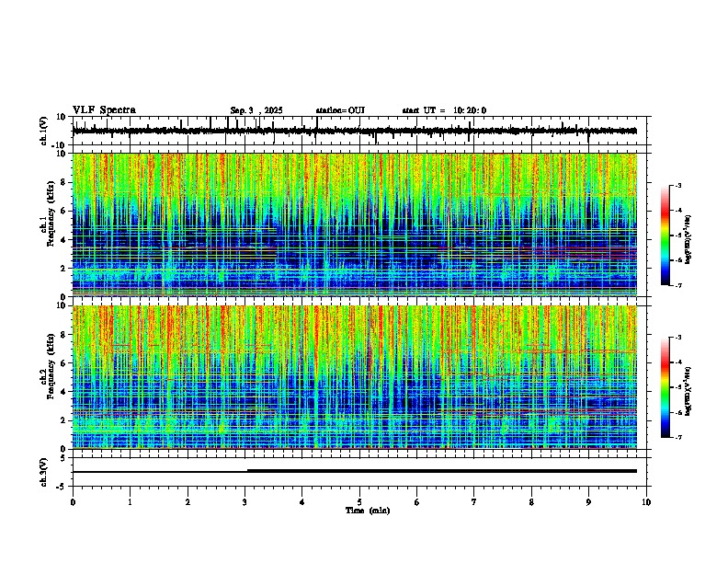Click time axis tick label "5"
Image resolution: width=728 pixels, height=563 pixels.
[x=359, y=502]
